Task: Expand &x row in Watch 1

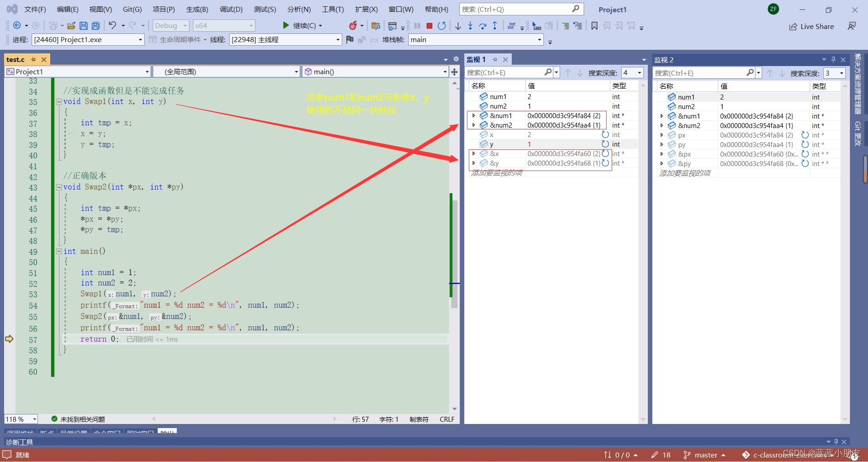Action: [473, 153]
